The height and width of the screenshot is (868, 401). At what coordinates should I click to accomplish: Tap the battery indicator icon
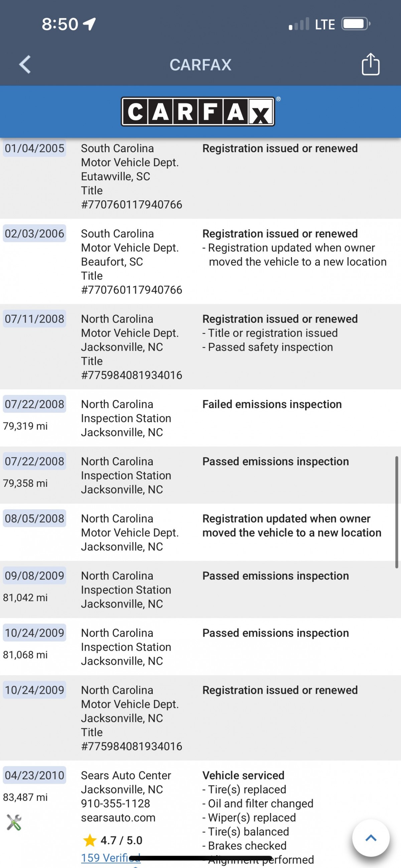pyautogui.click(x=356, y=24)
